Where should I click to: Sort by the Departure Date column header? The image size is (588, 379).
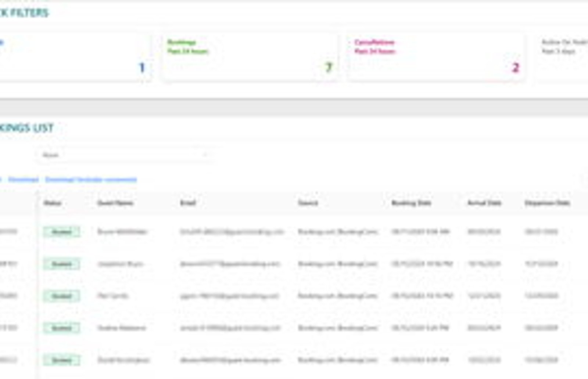(547, 203)
